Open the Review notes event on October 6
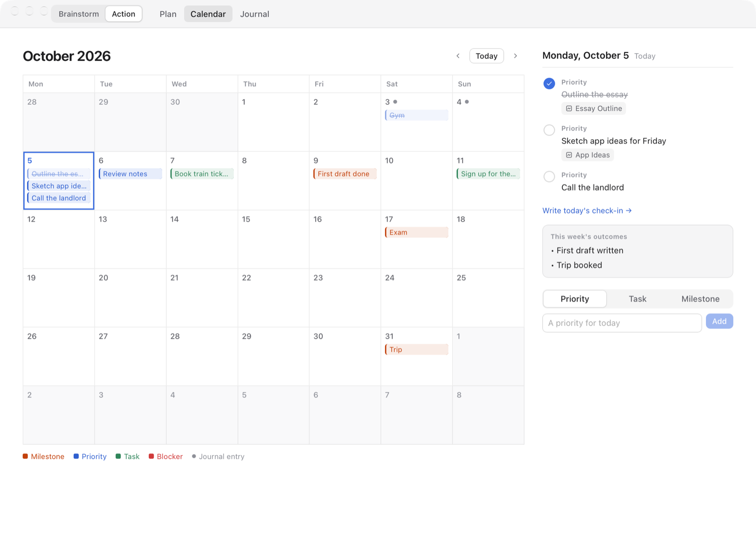 click(130, 174)
